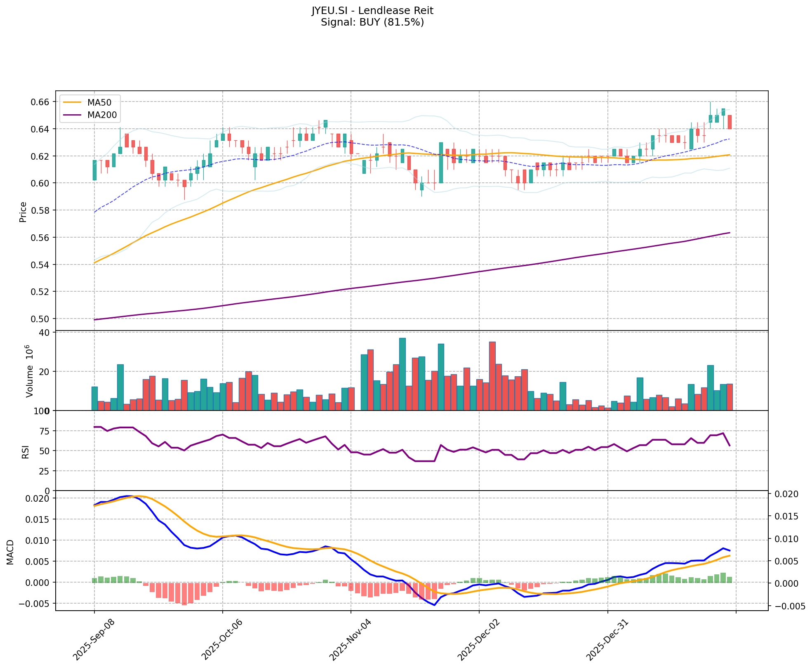
Task: Click the purple MA200 legend line swatch
Action: pos(72,115)
